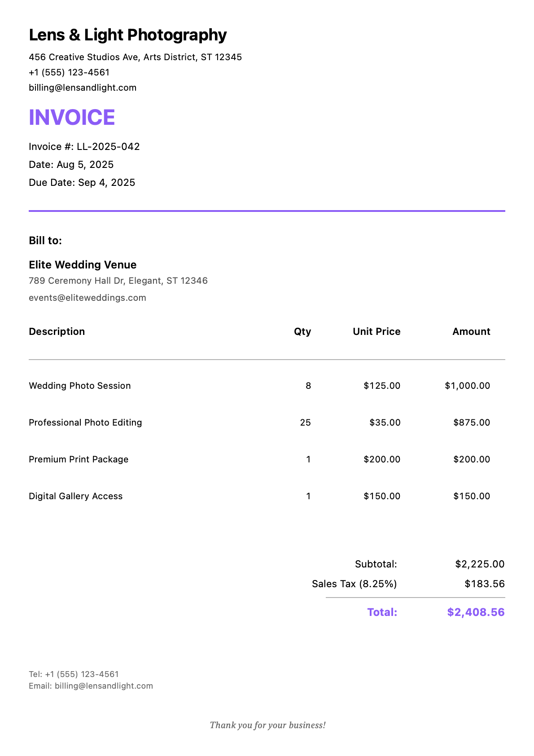This screenshot has height=756, width=534.
Task: Click quantity 25 for Professional Photo Editing
Action: (x=306, y=422)
